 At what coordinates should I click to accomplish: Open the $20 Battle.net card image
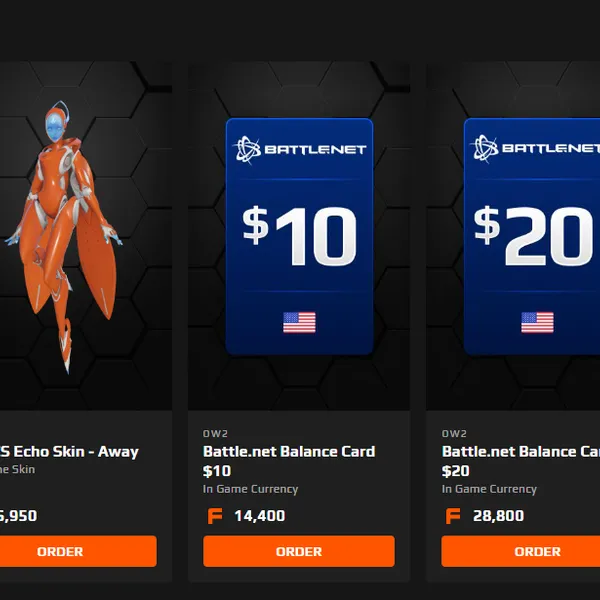tap(532, 236)
